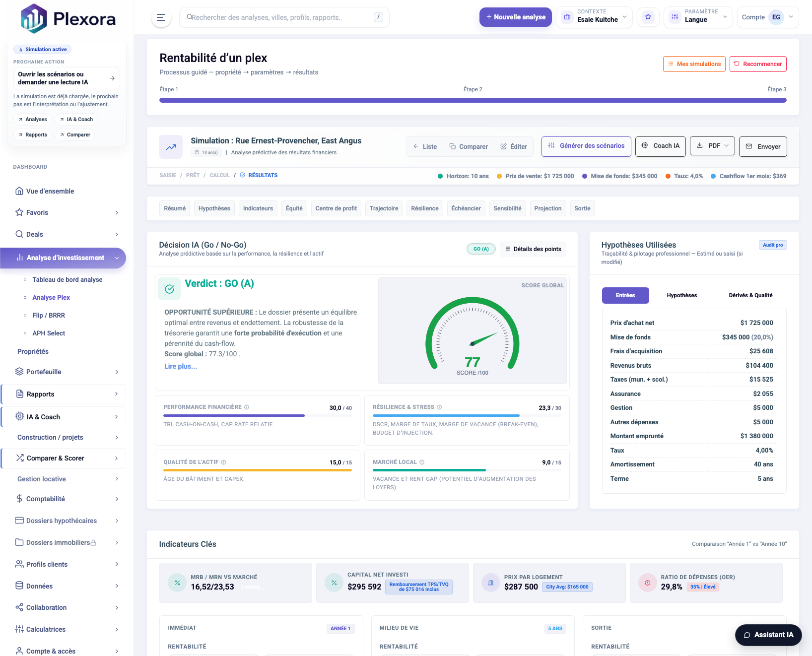The width and height of the screenshot is (812, 656).
Task: Open the PDF export dropdown
Action: tap(712, 146)
